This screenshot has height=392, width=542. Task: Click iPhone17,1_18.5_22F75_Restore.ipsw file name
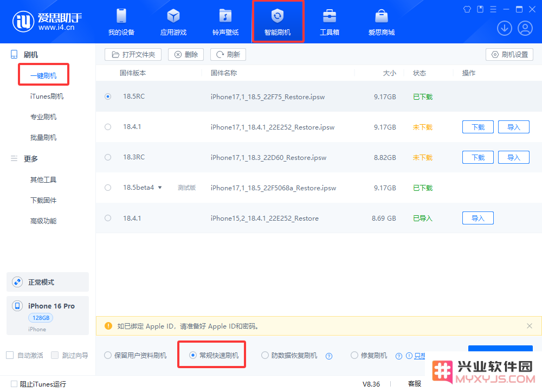click(x=268, y=97)
